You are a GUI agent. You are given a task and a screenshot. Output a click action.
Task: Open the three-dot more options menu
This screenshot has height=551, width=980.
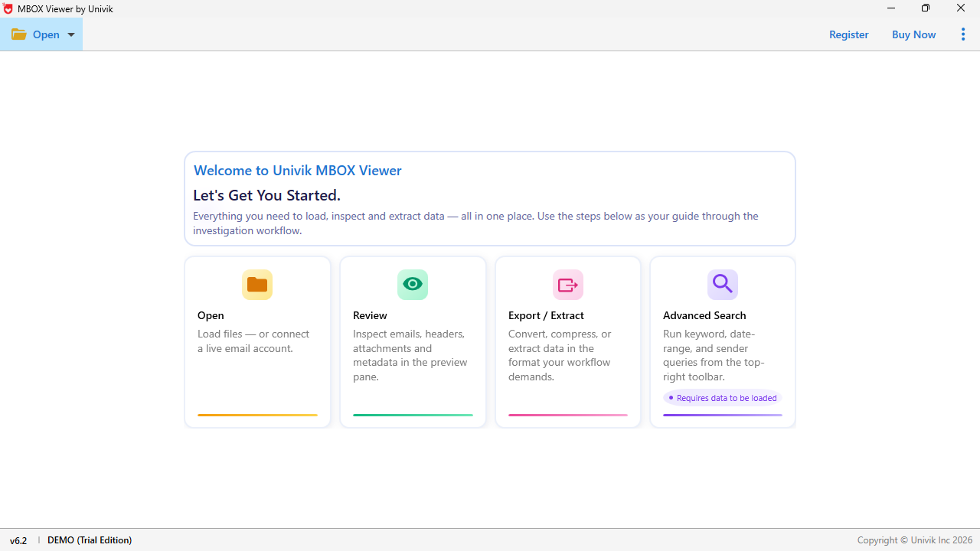(x=963, y=34)
